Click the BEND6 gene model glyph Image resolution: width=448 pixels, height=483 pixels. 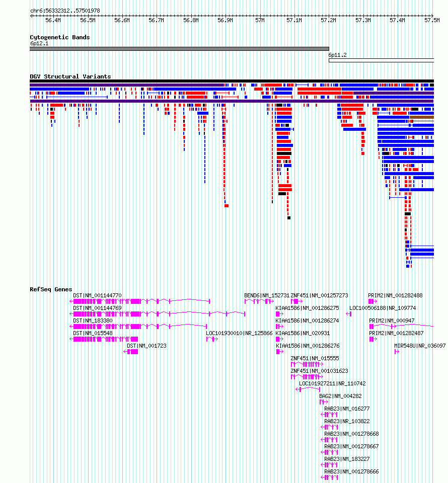click(x=259, y=301)
